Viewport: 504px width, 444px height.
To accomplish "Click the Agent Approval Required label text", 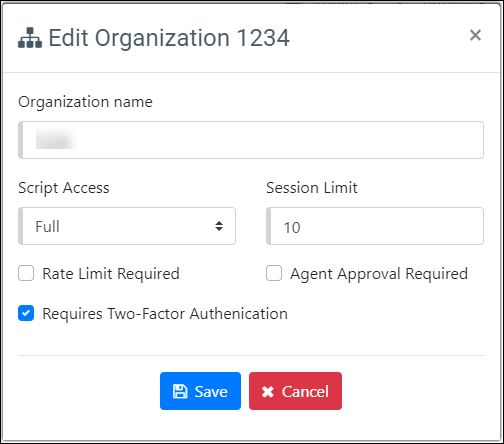I will 379,274.
